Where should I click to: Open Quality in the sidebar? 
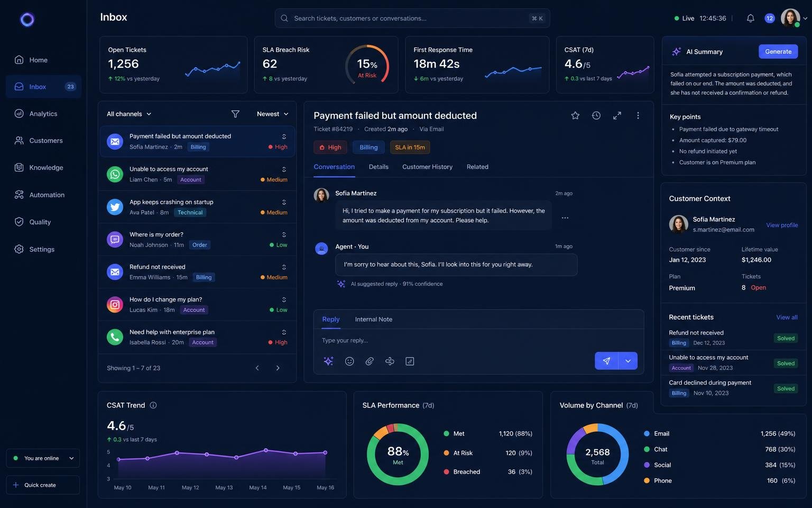[x=43, y=222]
